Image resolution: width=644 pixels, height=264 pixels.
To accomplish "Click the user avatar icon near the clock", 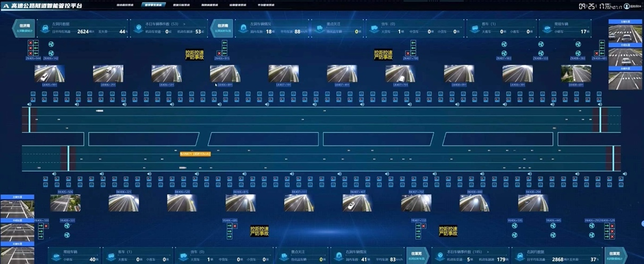I will (x=626, y=6).
